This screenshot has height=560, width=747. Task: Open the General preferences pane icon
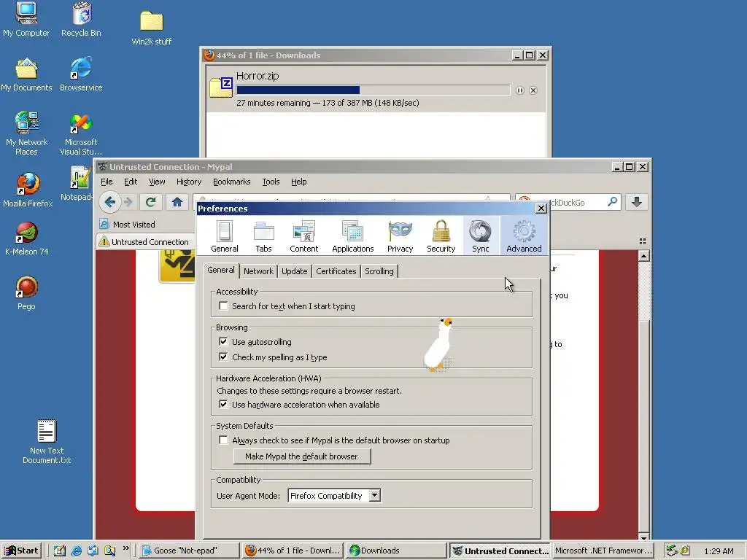[x=225, y=236]
